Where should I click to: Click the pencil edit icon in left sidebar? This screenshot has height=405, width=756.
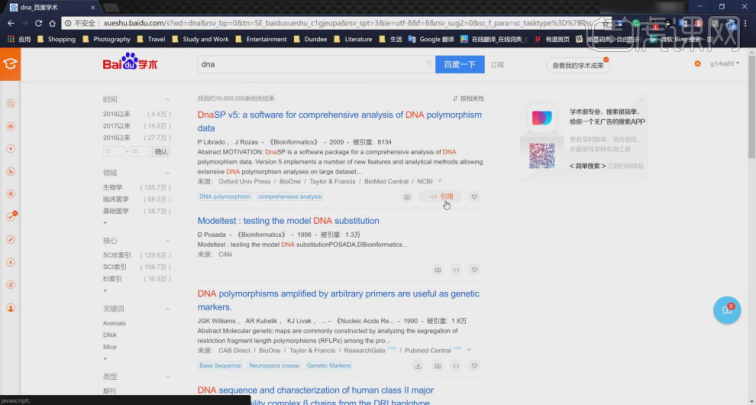coord(11,240)
